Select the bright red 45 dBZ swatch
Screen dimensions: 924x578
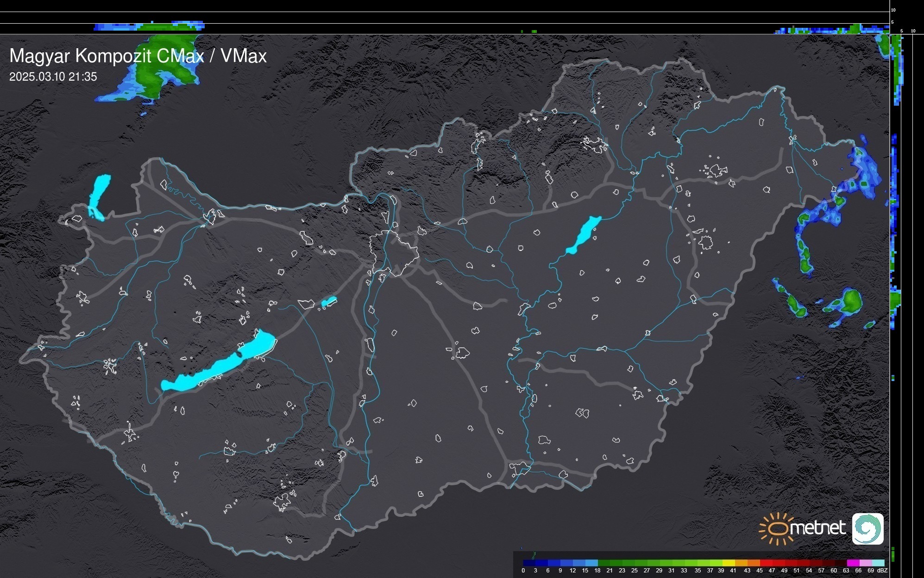tap(766, 563)
